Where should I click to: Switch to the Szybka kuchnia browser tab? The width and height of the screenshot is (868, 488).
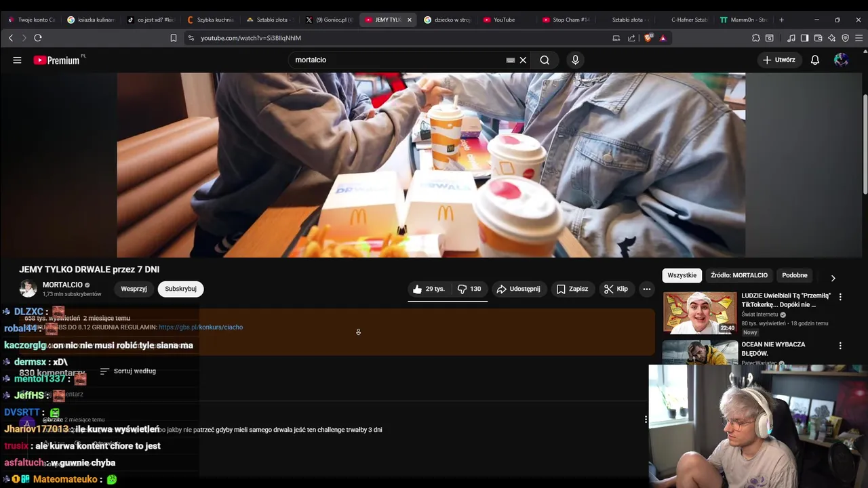click(210, 20)
